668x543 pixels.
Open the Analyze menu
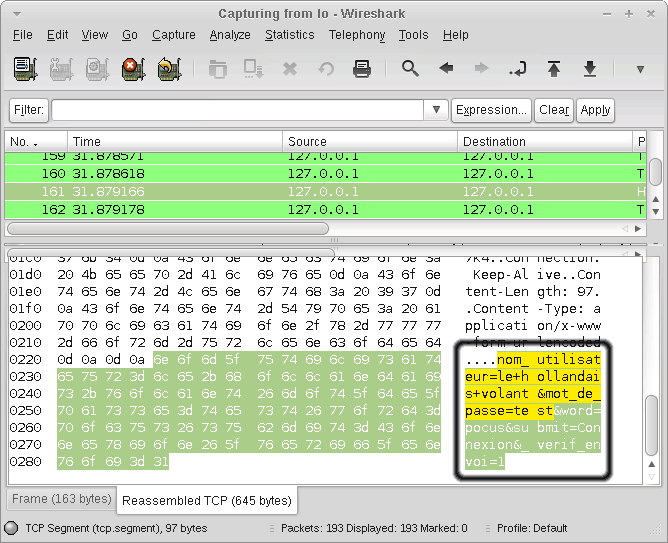pos(230,35)
